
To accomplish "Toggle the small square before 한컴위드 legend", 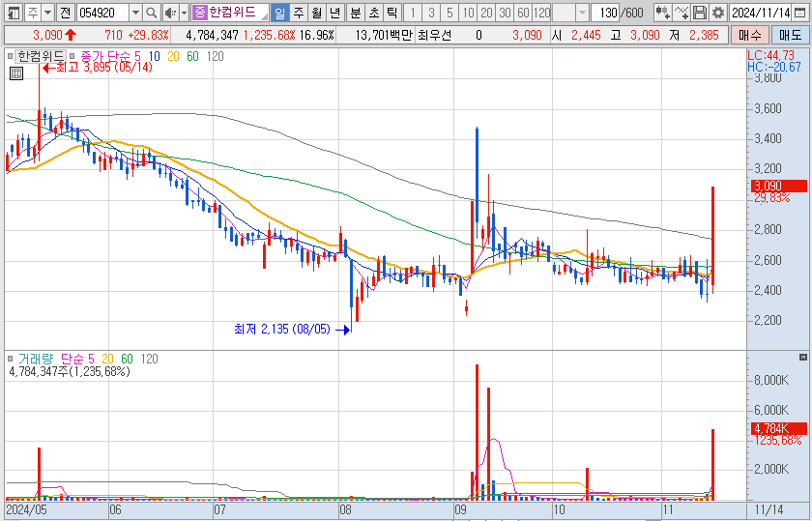I will tap(11, 56).
